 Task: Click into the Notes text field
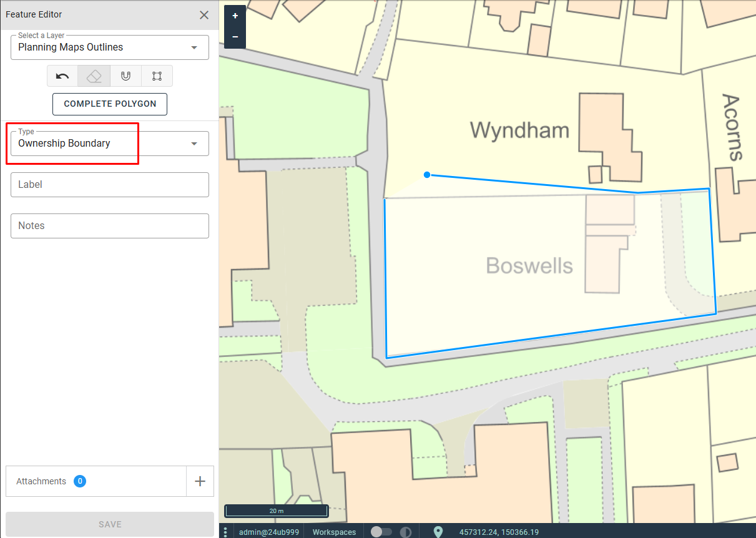click(110, 226)
